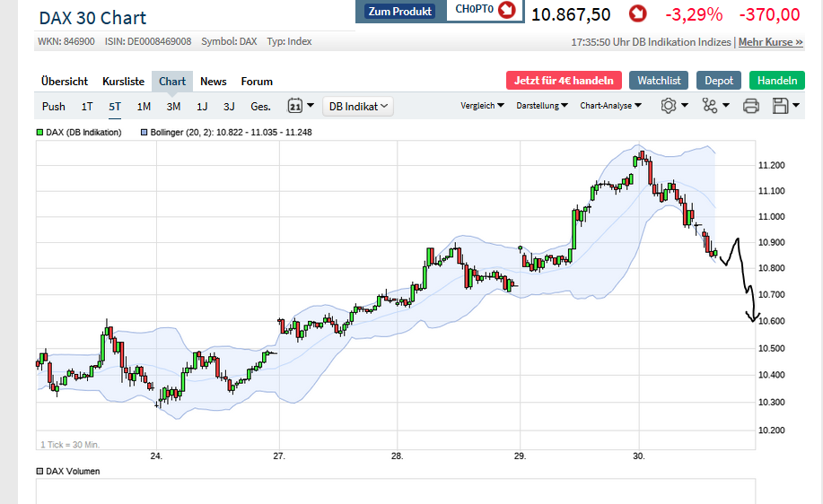Click red arrow icon beside CH0PT0
The height and width of the screenshot is (504, 823).
coord(507,11)
